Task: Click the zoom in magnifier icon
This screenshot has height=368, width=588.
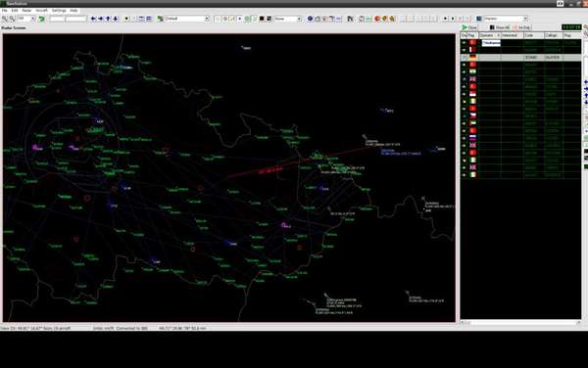Action: point(5,19)
